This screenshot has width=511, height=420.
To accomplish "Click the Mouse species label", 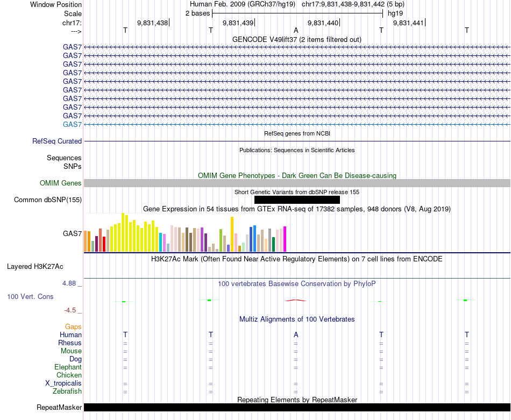I will coord(71,351).
